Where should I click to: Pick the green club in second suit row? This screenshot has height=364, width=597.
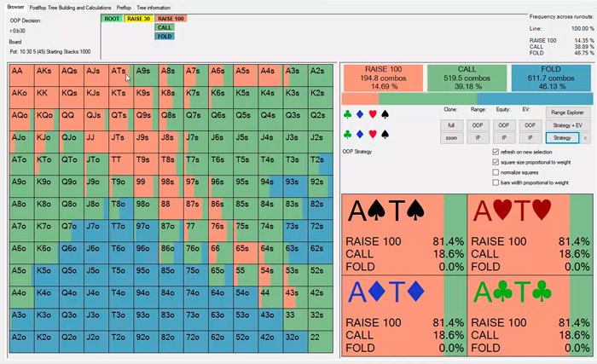pos(347,134)
